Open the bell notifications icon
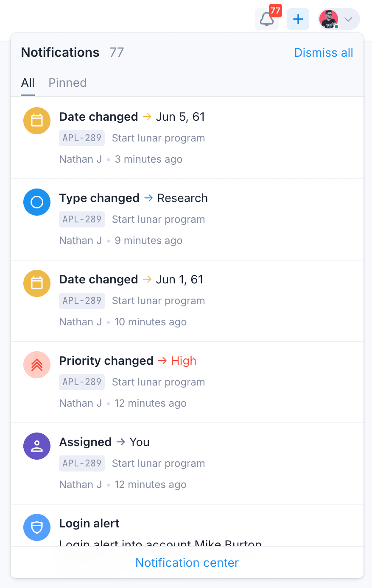This screenshot has height=588, width=372. point(267,19)
